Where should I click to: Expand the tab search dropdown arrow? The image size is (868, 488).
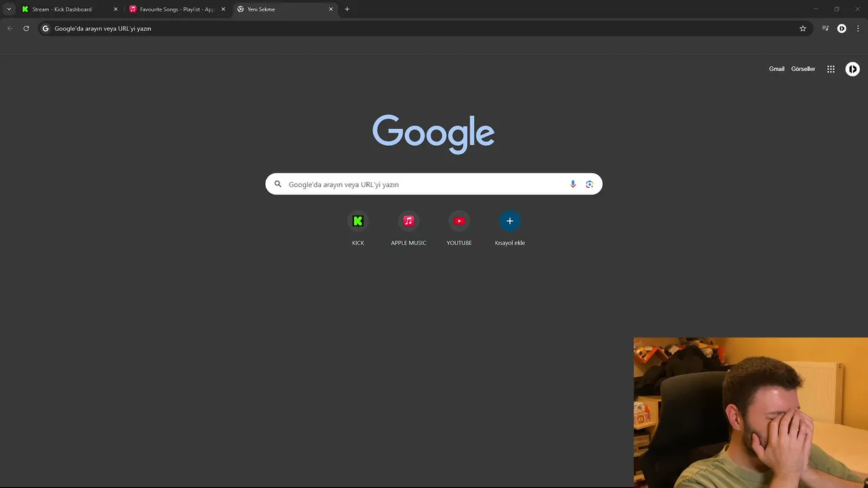coord(9,9)
